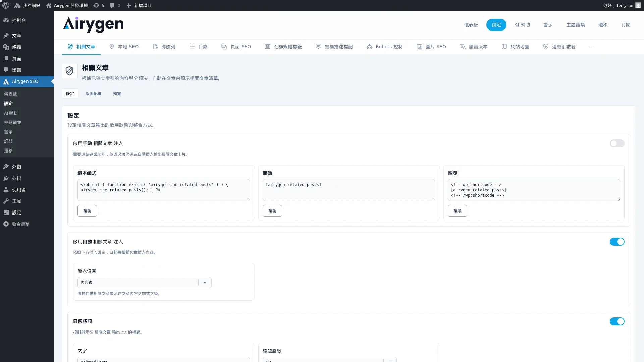
Task: Click the 工具 wrench icon
Action: 6,201
